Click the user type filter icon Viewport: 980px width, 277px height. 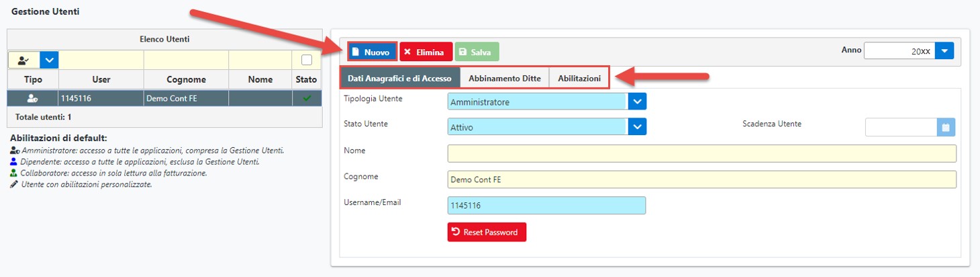point(25,61)
